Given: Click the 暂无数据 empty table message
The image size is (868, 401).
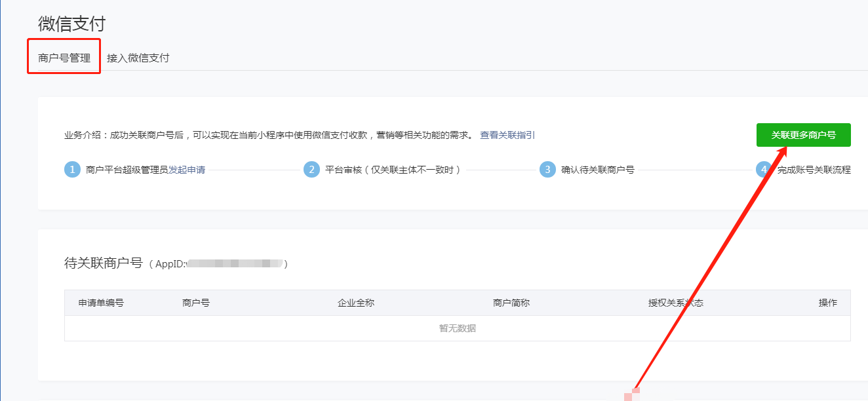Looking at the screenshot, I should tap(458, 328).
